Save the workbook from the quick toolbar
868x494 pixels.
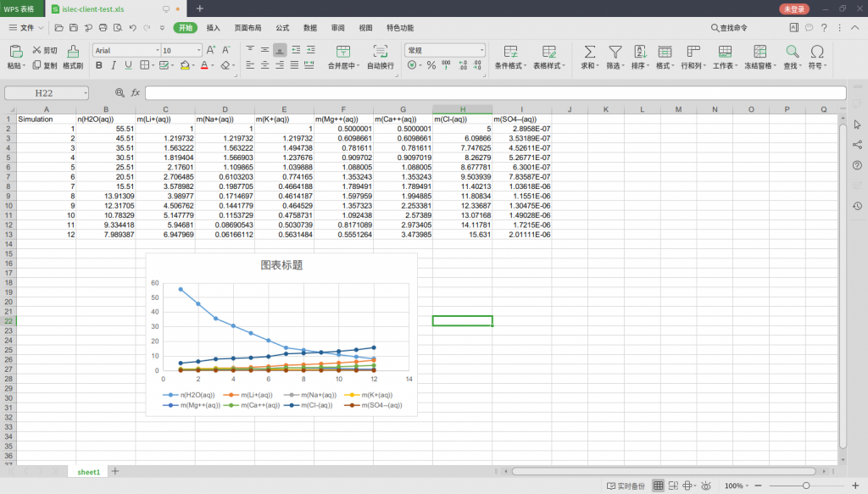point(74,28)
